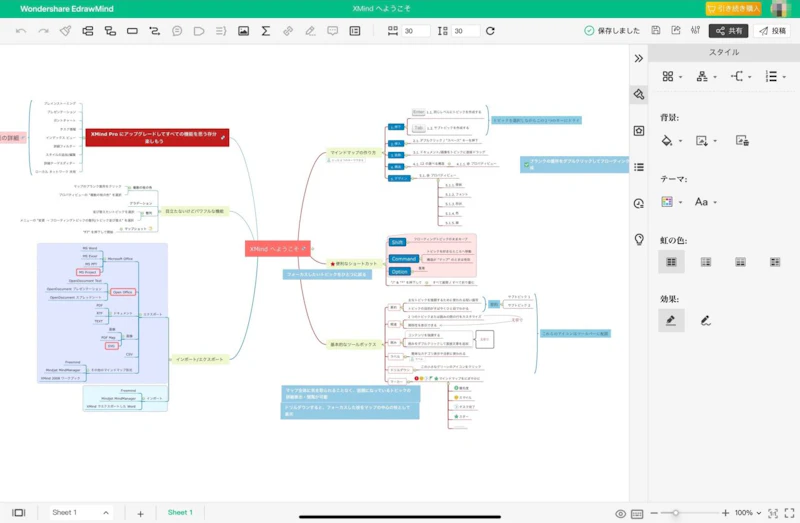The image size is (800, 523).
Task: Open the layout type dropdown
Action: click(671, 76)
